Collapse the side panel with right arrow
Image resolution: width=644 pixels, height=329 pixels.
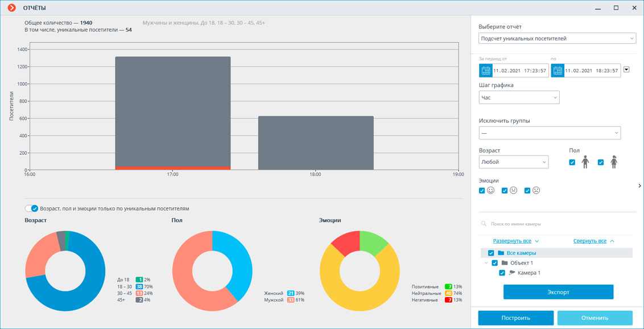(639, 186)
